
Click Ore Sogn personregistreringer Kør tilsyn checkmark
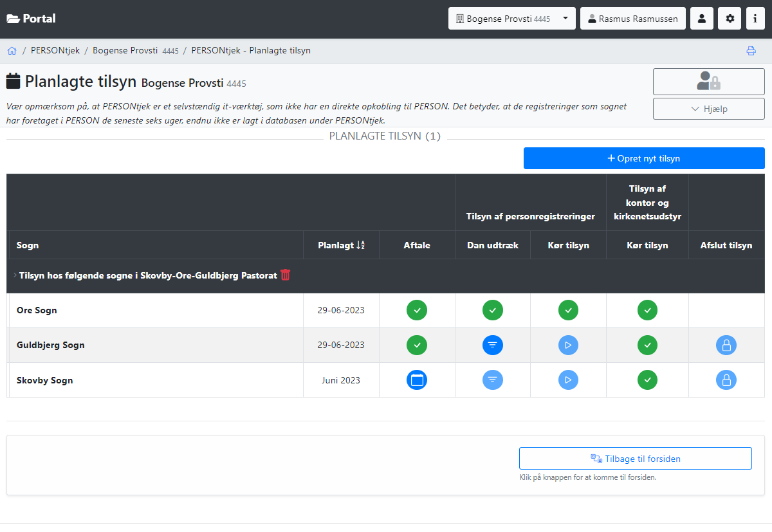click(568, 310)
